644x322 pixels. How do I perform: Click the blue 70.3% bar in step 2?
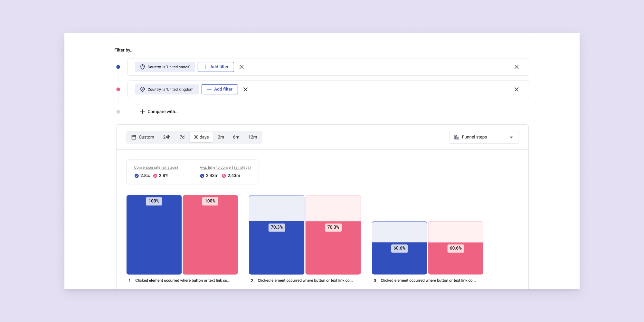pyautogui.click(x=277, y=248)
